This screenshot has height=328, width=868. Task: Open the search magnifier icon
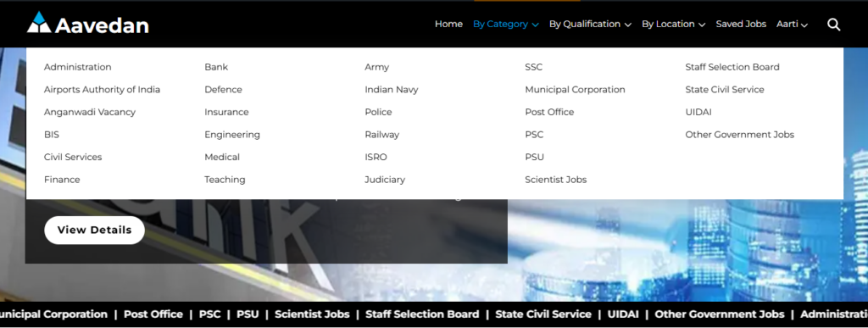coord(834,25)
